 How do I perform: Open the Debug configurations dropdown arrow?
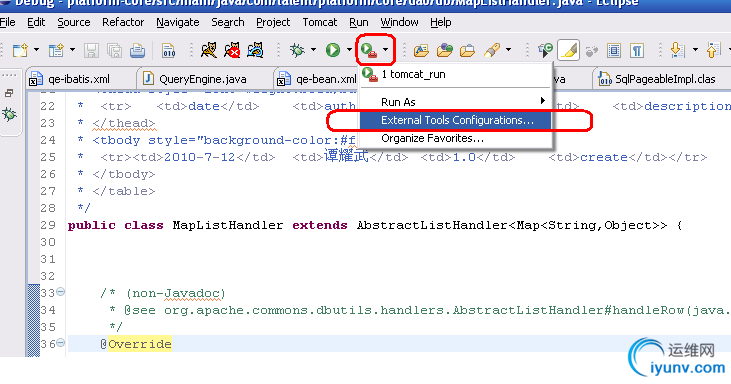tap(313, 49)
